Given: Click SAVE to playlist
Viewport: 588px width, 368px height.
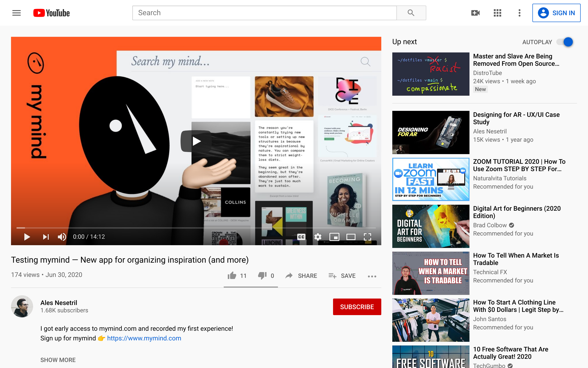Looking at the screenshot, I should coord(342,276).
